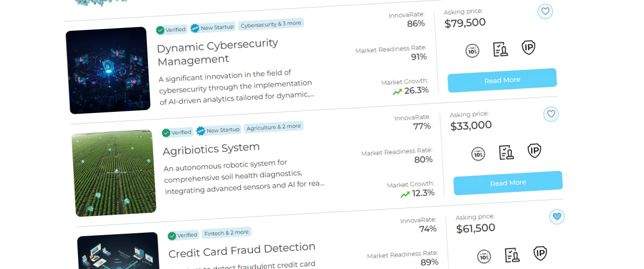Open the Dynamic Cybersecurity Management thumbnail image
The image size is (644, 269).
tap(108, 70)
